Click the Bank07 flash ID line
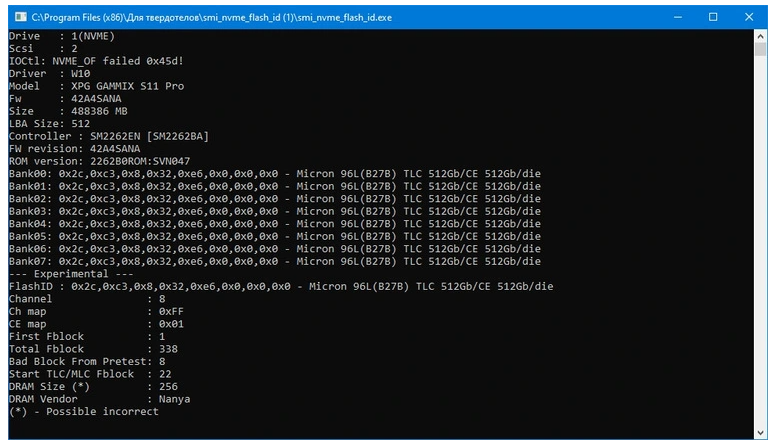The image size is (770, 445). pyautogui.click(x=275, y=262)
